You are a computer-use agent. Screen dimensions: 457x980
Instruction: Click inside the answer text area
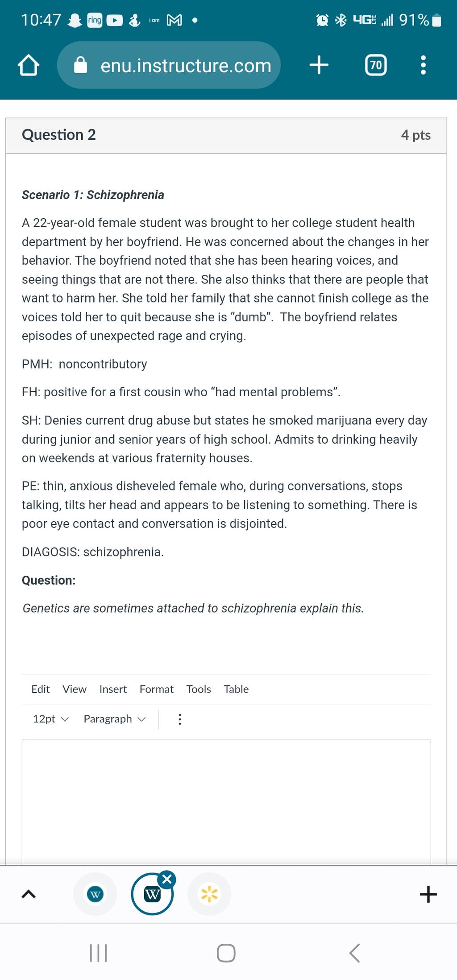(x=226, y=802)
